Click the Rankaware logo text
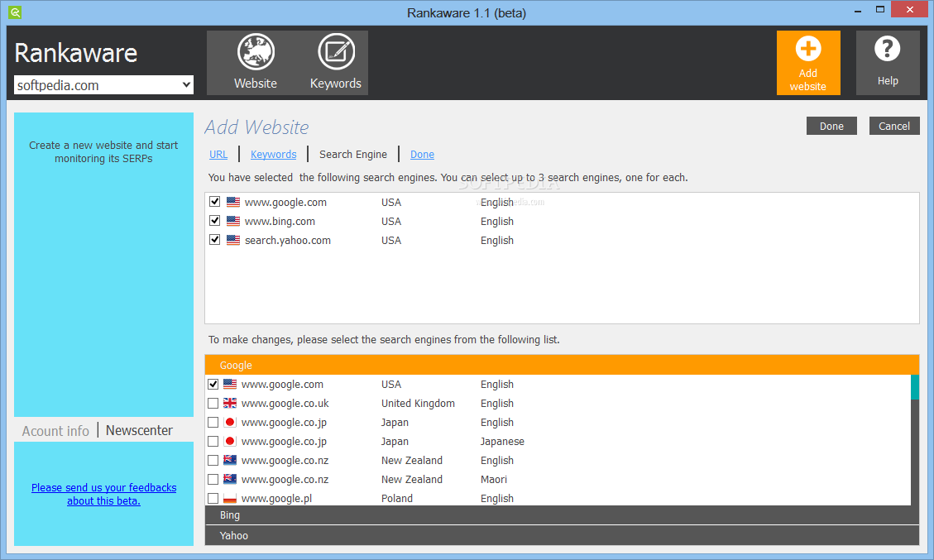Image resolution: width=934 pixels, height=560 pixels. click(x=75, y=53)
